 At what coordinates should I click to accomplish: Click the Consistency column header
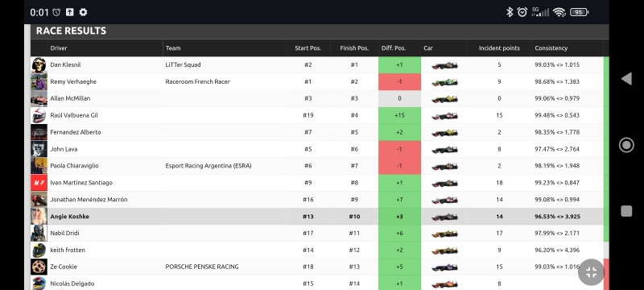(x=551, y=48)
